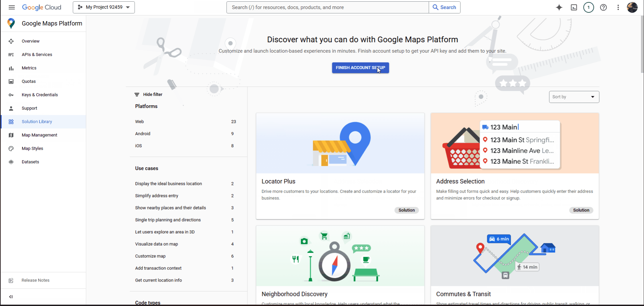Hide the filter panel

149,95
